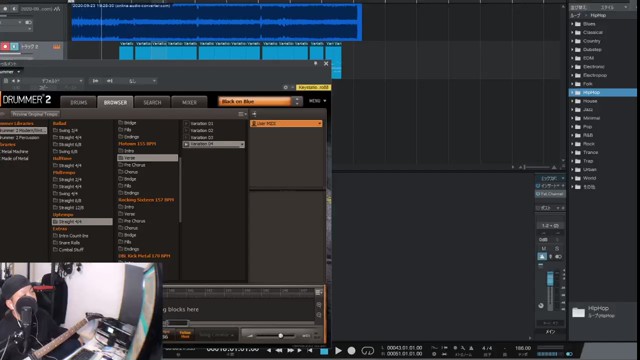The image size is (640, 360).
Task: Toggle the monitor button on Track 2
Action: pyautogui.click(x=14, y=47)
